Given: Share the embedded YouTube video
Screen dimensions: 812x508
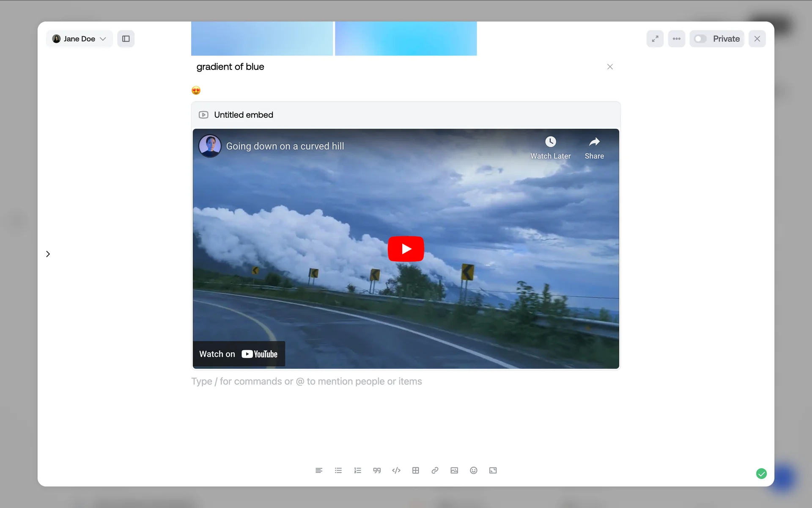Looking at the screenshot, I should 594,147.
